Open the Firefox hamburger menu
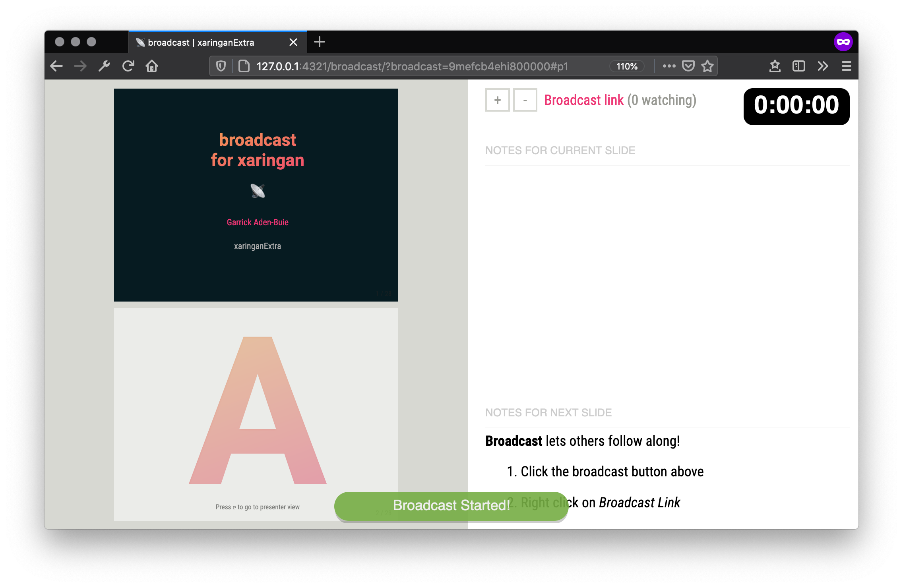903x588 pixels. 846,66
